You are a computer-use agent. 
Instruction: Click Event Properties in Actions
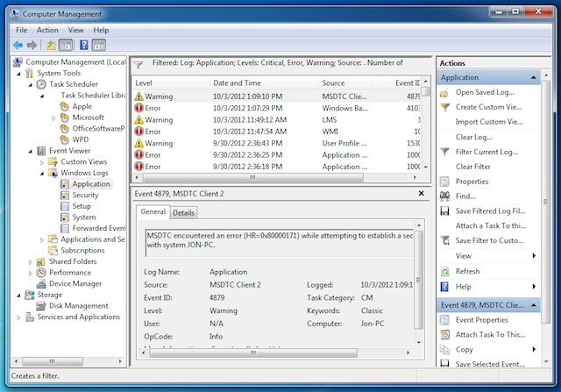point(481,320)
